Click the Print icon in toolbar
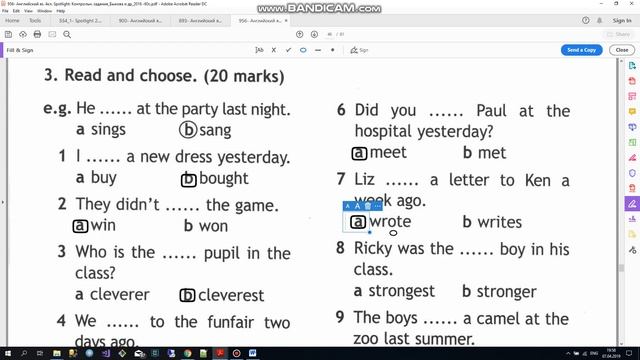The image size is (640, 360). (x=37, y=34)
